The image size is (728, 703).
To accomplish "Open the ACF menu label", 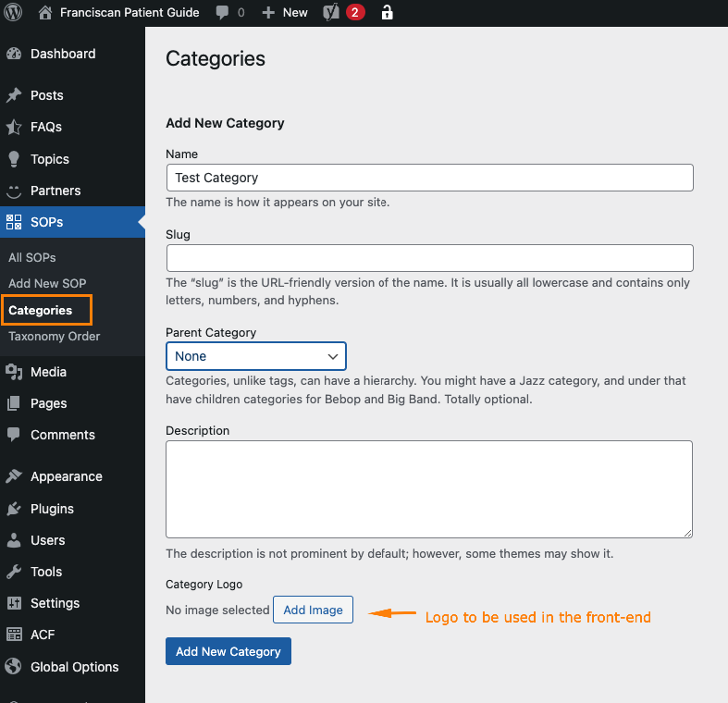I will (43, 635).
